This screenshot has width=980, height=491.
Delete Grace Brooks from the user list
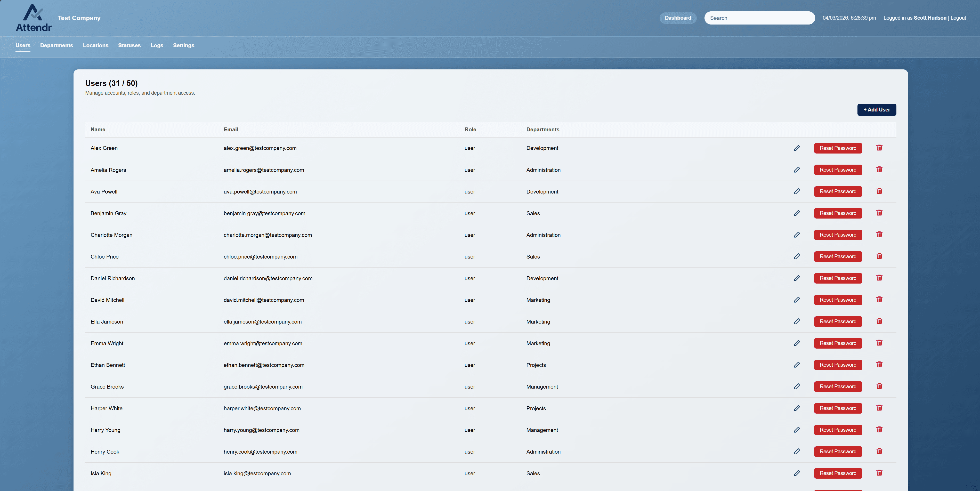point(879,386)
